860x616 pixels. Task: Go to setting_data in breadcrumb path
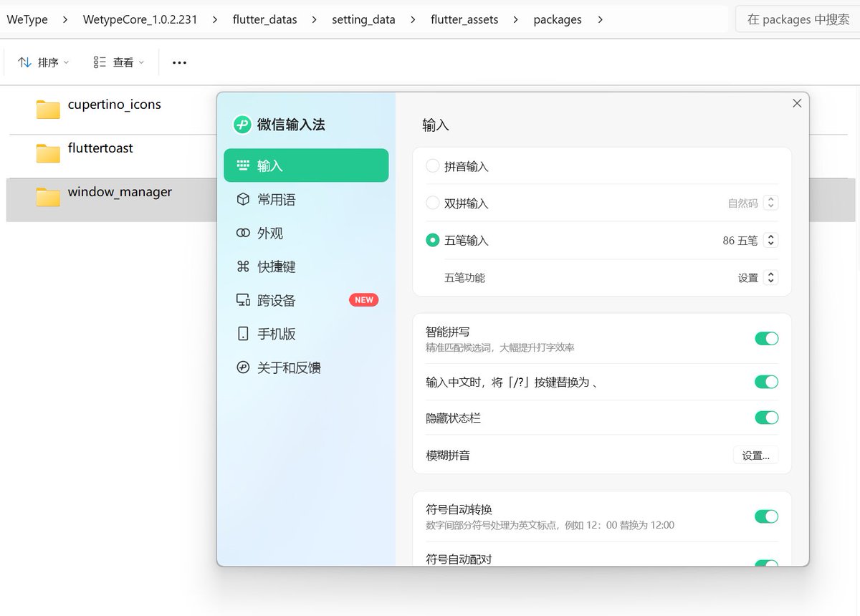pos(363,19)
